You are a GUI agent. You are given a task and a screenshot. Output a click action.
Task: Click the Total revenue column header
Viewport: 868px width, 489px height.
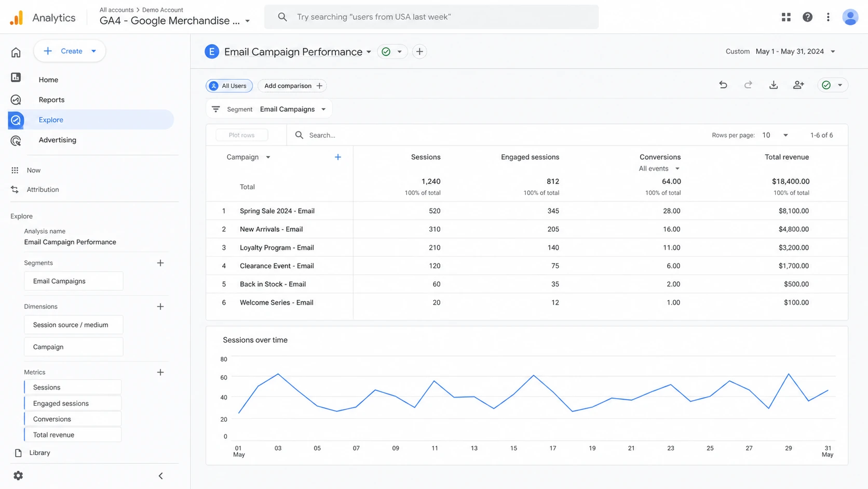[x=786, y=157]
